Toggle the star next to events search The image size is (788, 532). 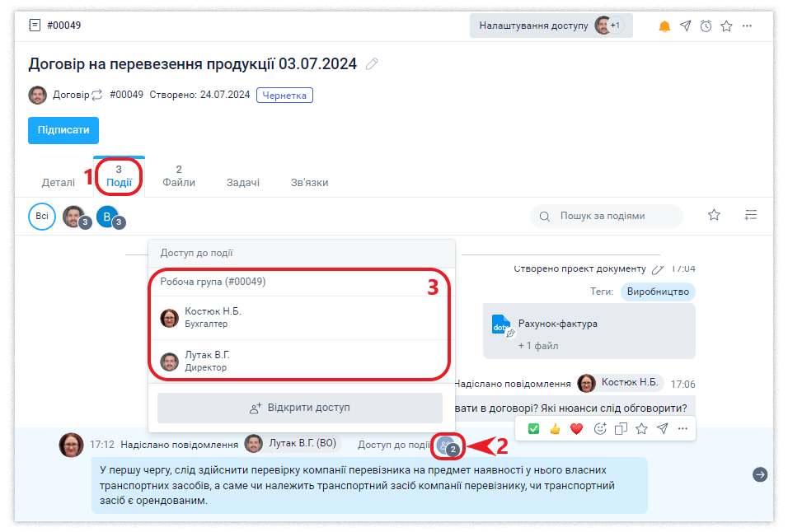[x=714, y=215]
